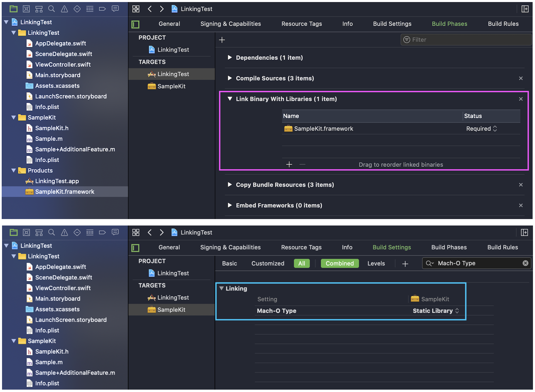
Task: Add library with plus under Link Binary
Action: point(289,164)
